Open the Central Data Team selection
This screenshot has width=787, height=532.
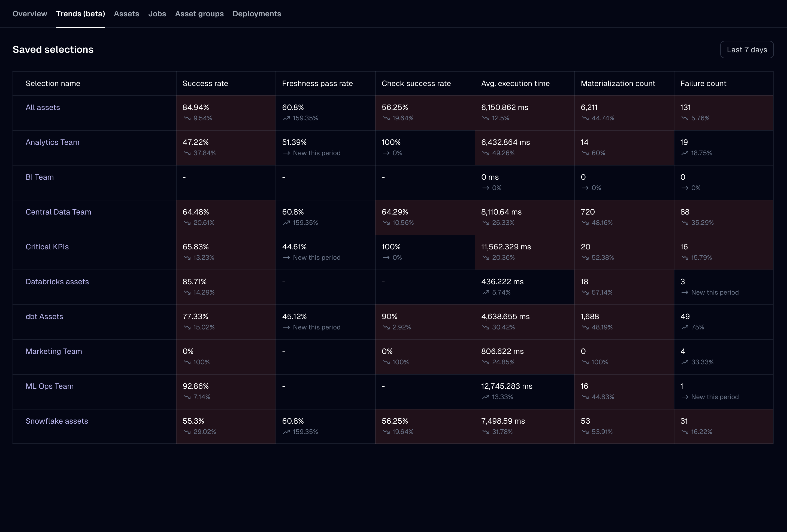click(x=58, y=212)
